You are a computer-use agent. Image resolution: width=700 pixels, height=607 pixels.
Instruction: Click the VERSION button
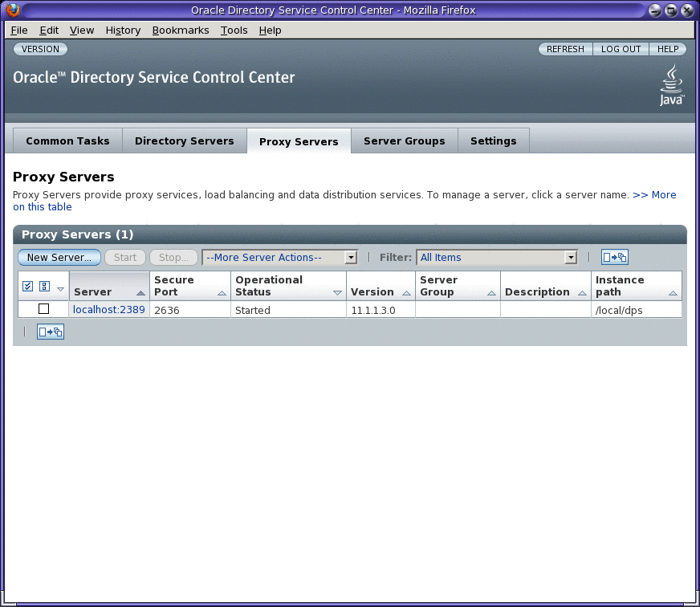point(41,49)
